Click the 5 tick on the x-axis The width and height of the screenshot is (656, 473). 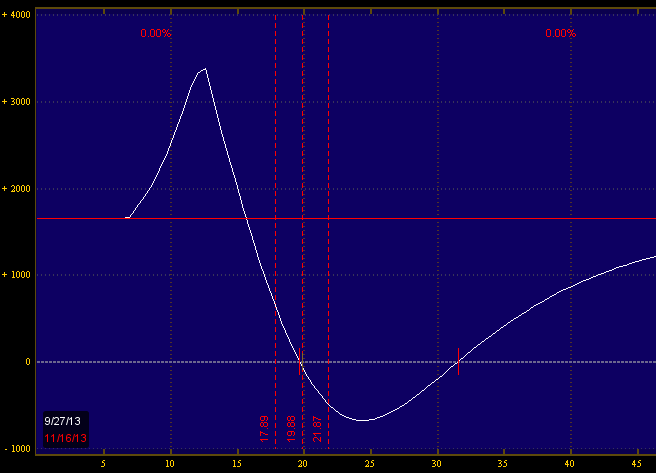pyautogui.click(x=103, y=464)
